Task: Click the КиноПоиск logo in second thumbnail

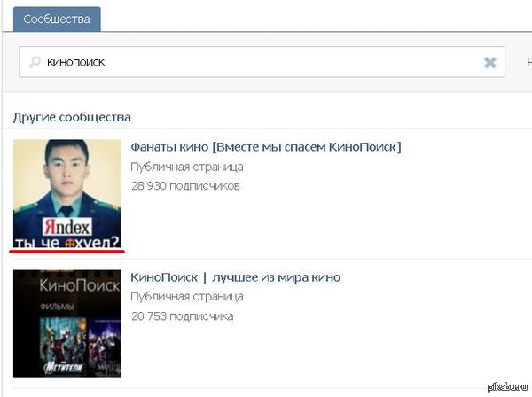Action: (x=66, y=286)
